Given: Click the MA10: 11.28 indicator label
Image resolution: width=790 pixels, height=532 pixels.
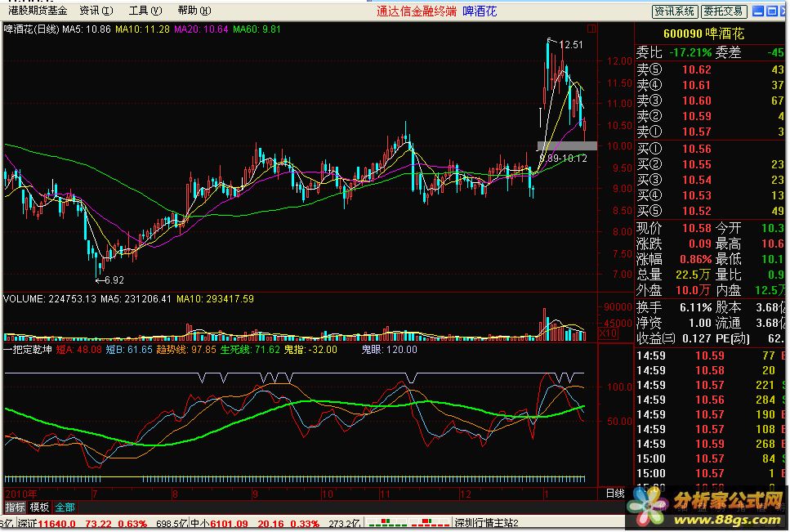Looking at the screenshot, I should (x=142, y=29).
